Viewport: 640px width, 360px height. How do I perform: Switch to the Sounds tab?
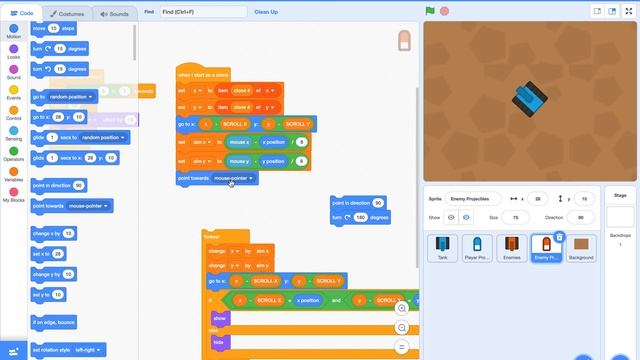(x=115, y=14)
